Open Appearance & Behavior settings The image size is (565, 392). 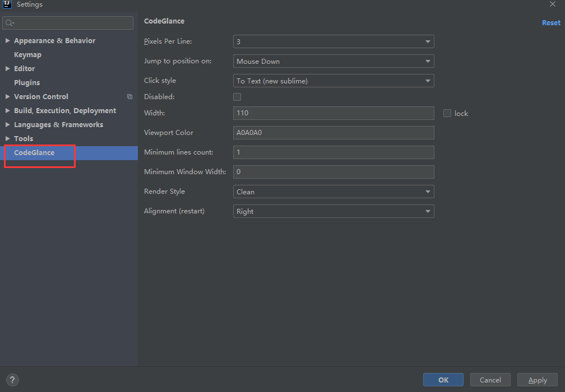(55, 41)
